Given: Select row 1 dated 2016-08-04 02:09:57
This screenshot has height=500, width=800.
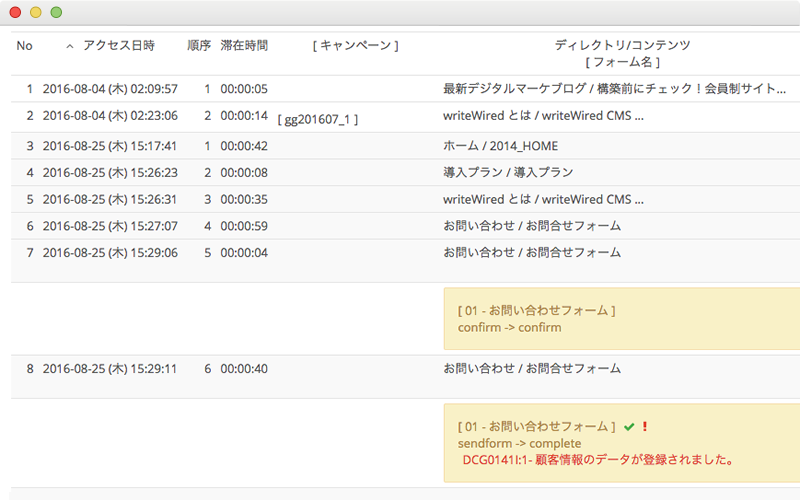Looking at the screenshot, I should pyautogui.click(x=406, y=89).
